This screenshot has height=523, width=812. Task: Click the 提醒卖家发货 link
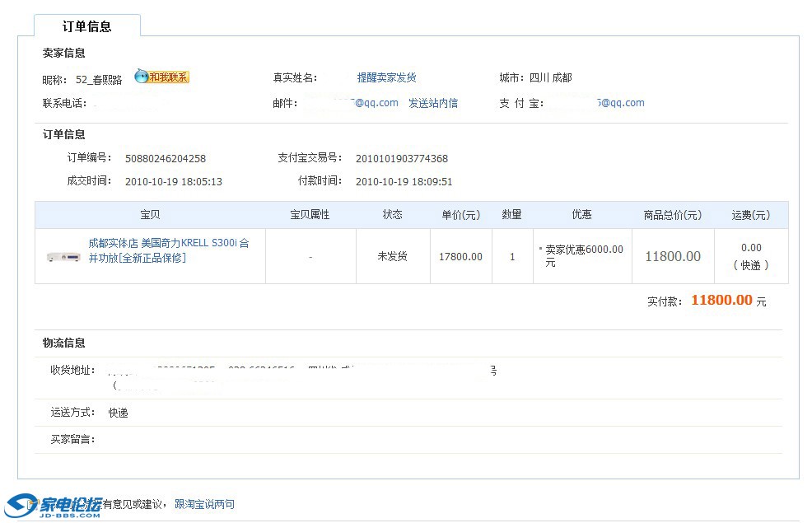(386, 77)
